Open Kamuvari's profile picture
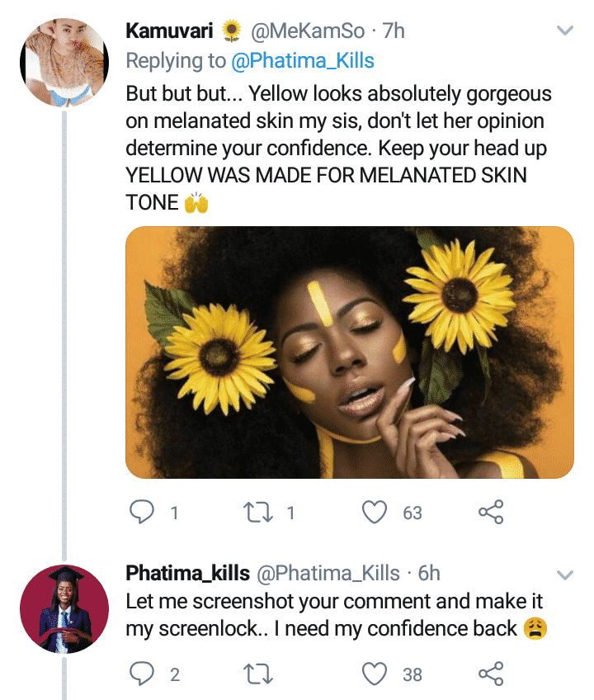The image size is (594, 700). [64, 63]
